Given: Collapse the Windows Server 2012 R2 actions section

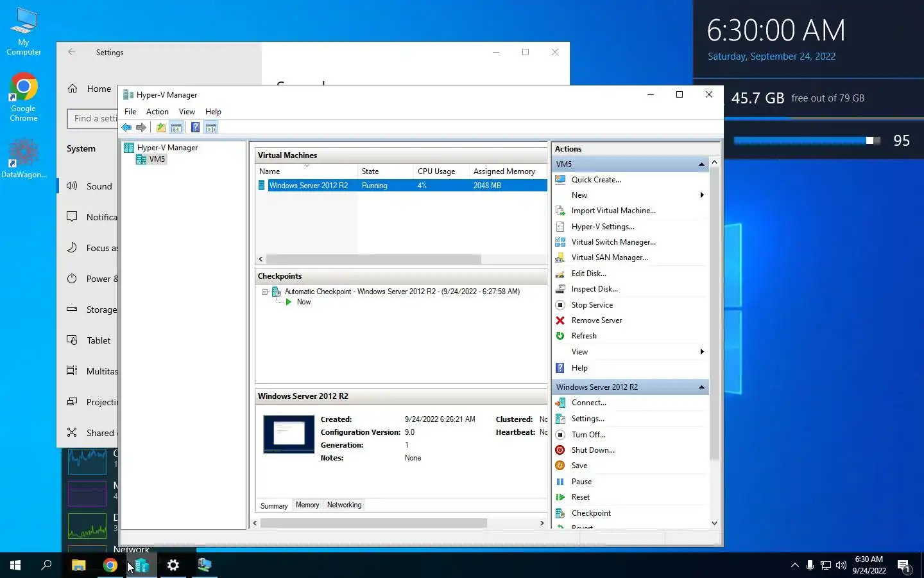Looking at the screenshot, I should [701, 387].
